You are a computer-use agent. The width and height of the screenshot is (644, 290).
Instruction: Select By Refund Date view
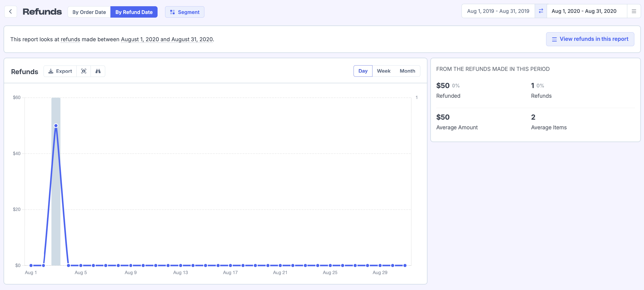(x=134, y=12)
